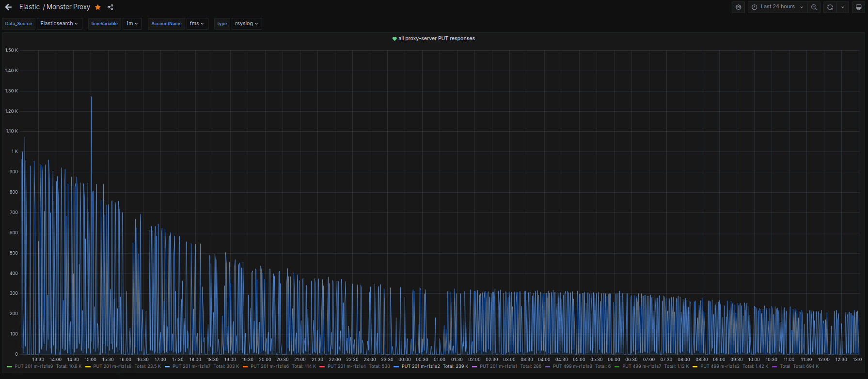This screenshot has height=379, width=868.
Task: Go back using the left arrow
Action: [8, 7]
